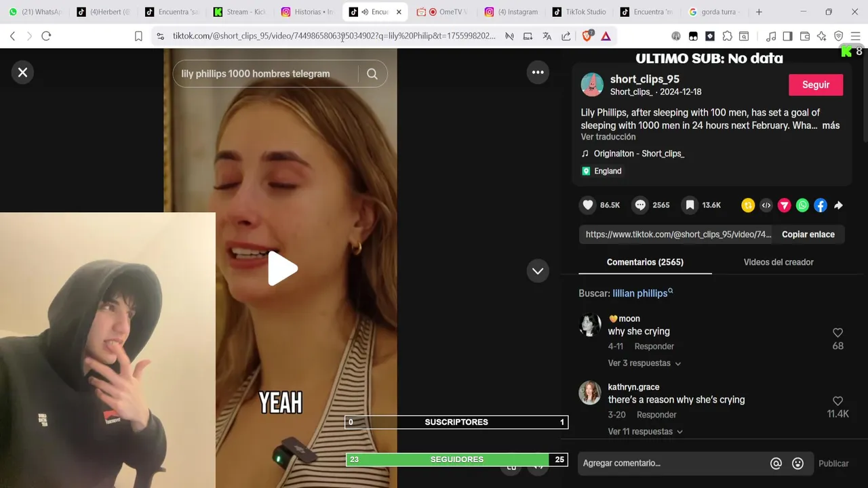Viewport: 868px width, 488px height.
Task: Click the search magnifier icon in the video
Action: click(x=372, y=74)
